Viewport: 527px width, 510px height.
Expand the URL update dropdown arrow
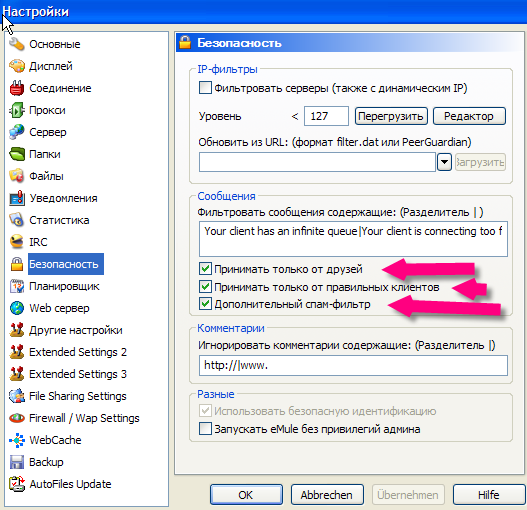(444, 162)
